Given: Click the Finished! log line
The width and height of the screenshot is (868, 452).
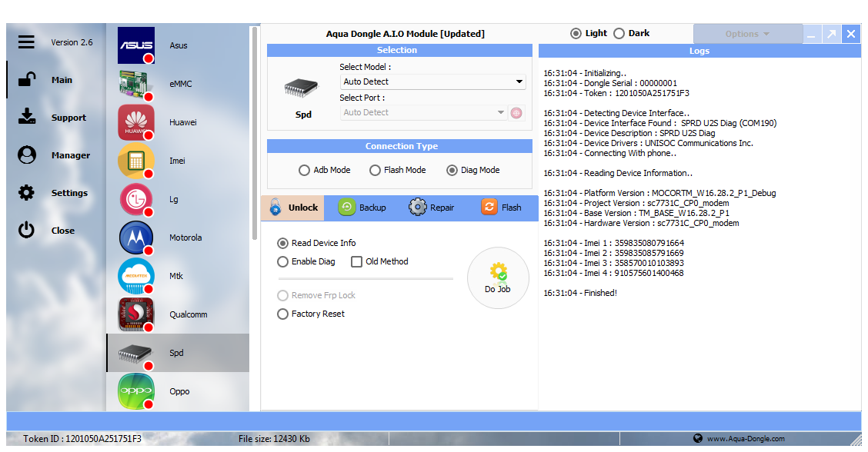Looking at the screenshot, I should (x=580, y=293).
